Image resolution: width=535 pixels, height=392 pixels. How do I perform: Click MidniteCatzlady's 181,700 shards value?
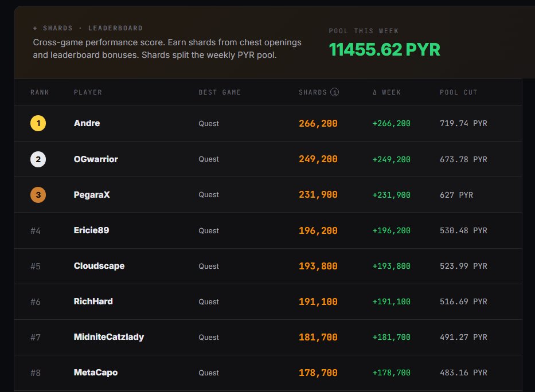pos(318,337)
